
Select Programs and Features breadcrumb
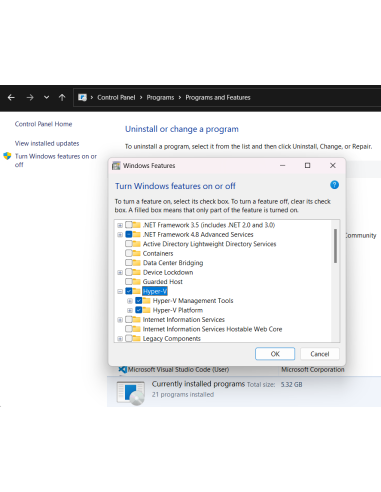[218, 97]
